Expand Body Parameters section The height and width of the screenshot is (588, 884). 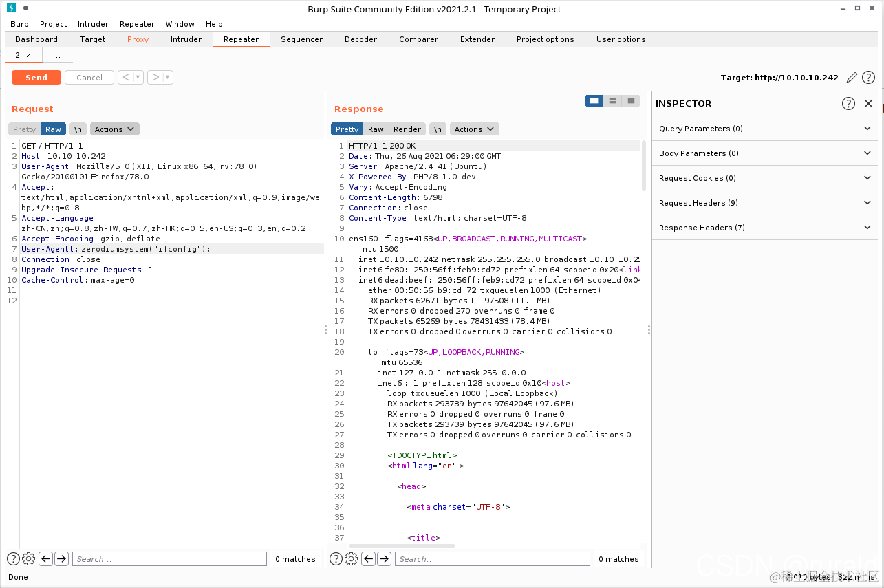pyautogui.click(x=765, y=153)
